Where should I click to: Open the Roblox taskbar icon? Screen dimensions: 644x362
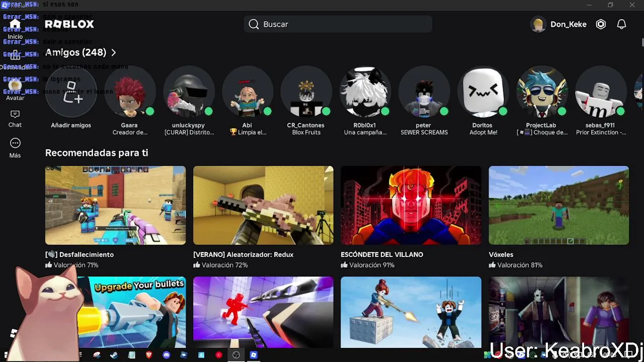tap(254, 355)
